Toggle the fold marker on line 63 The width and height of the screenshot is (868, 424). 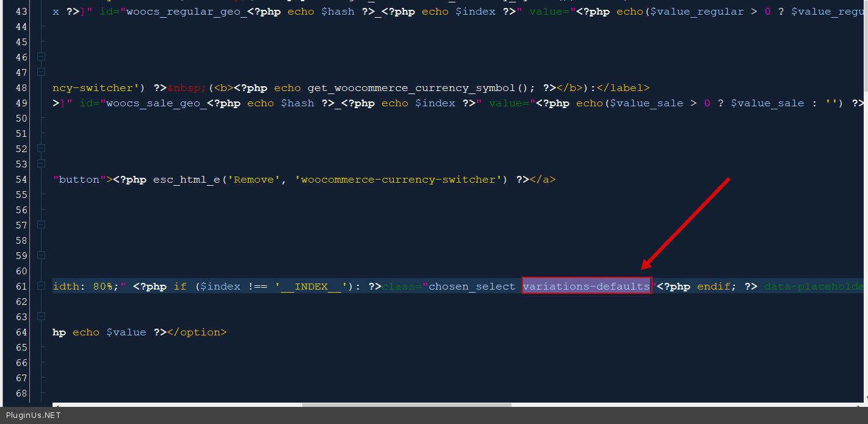point(42,316)
